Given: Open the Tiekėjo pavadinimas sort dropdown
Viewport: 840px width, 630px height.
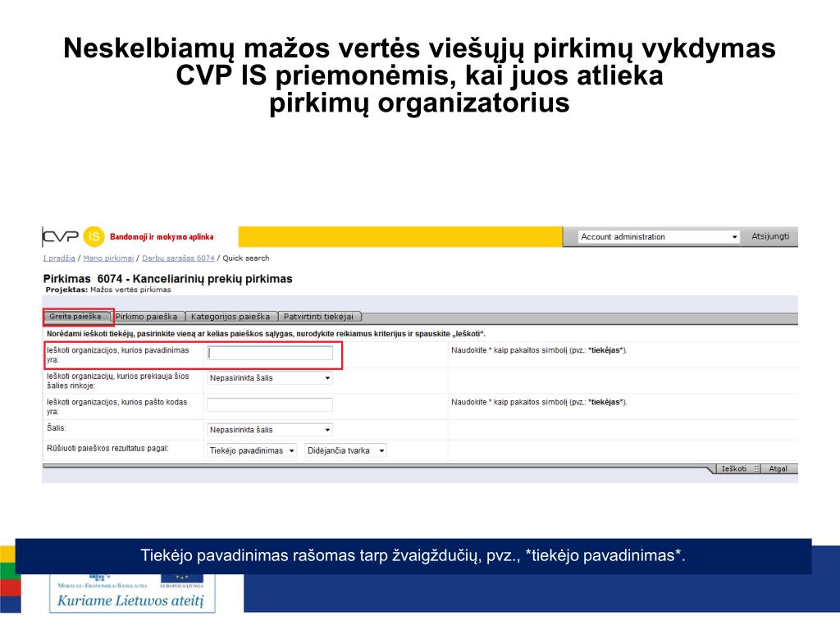Looking at the screenshot, I should click(252, 451).
